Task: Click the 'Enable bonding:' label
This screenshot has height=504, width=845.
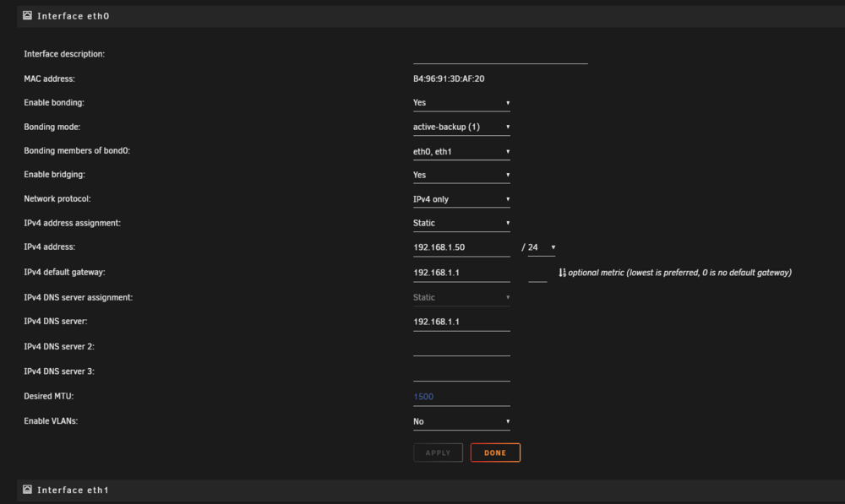Action: [x=54, y=102]
